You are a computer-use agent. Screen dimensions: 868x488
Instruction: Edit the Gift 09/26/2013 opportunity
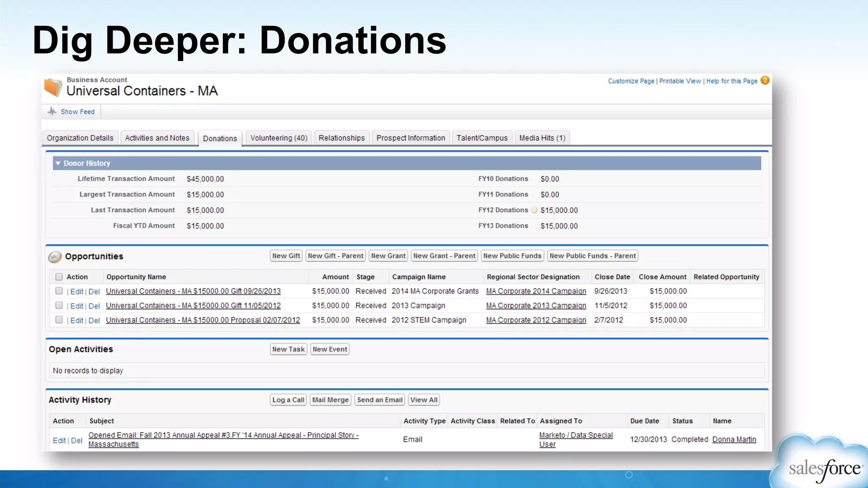click(x=77, y=291)
